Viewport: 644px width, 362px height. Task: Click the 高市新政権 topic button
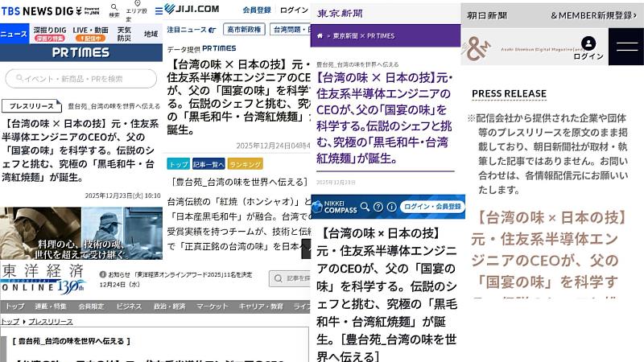pos(245,30)
